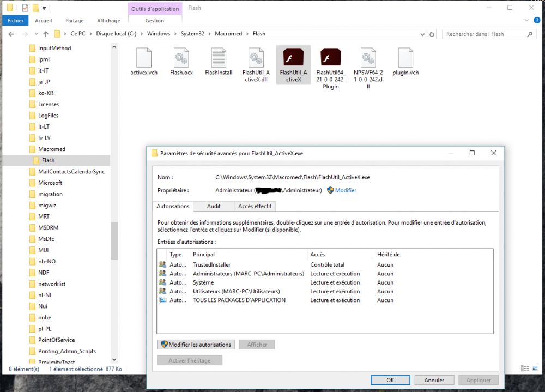
Task: Select the TrustedInstaller permission entry
Action: 212,265
